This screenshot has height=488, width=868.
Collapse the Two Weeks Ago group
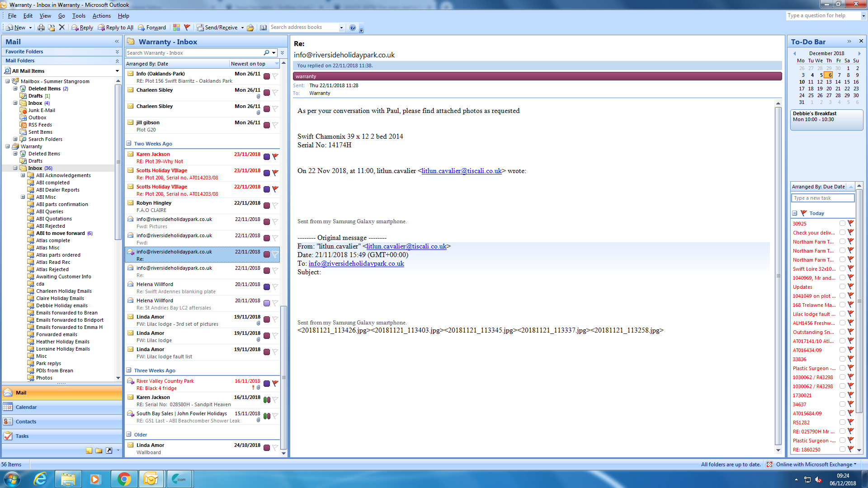(129, 144)
